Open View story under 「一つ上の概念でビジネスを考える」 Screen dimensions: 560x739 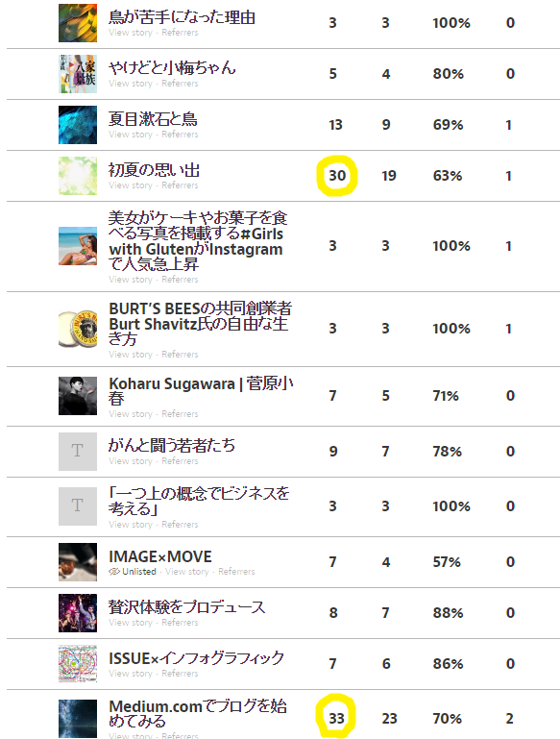click(x=131, y=525)
